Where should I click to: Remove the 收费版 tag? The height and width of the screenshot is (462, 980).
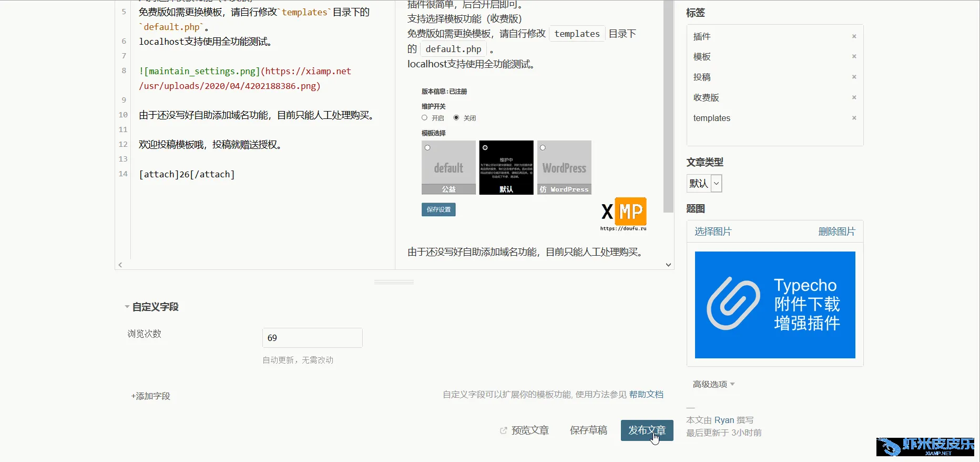[854, 97]
